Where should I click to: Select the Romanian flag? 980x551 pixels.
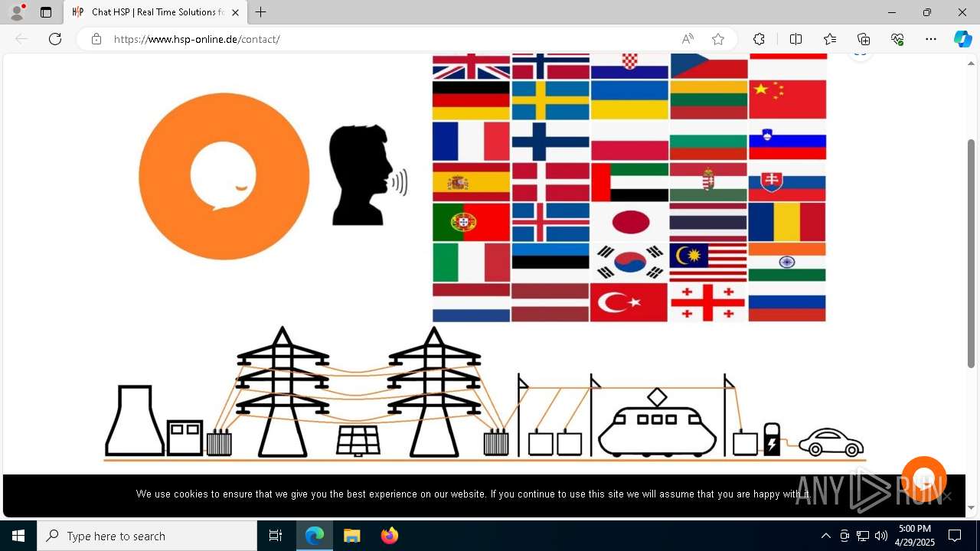pos(787,222)
